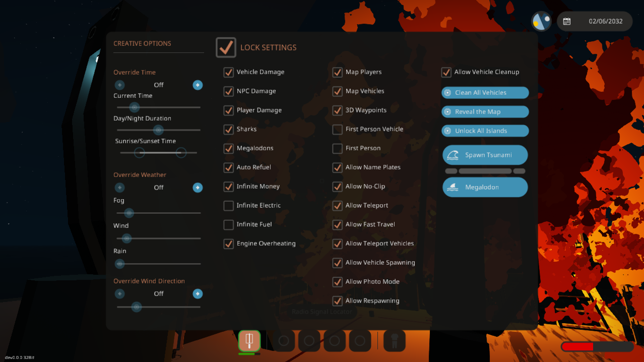This screenshot has height=362, width=644.
Task: Select the fifth hotbar slot
Action: (x=360, y=341)
